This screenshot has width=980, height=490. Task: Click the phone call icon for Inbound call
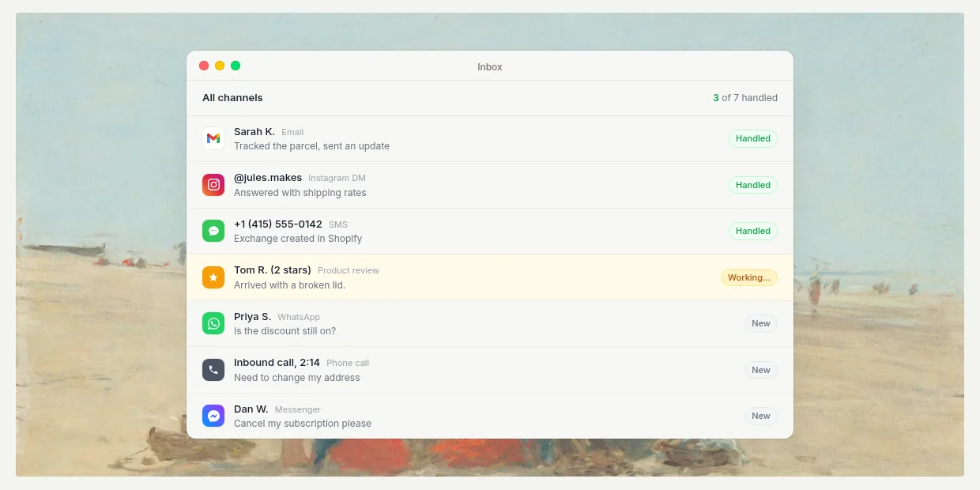click(x=213, y=370)
